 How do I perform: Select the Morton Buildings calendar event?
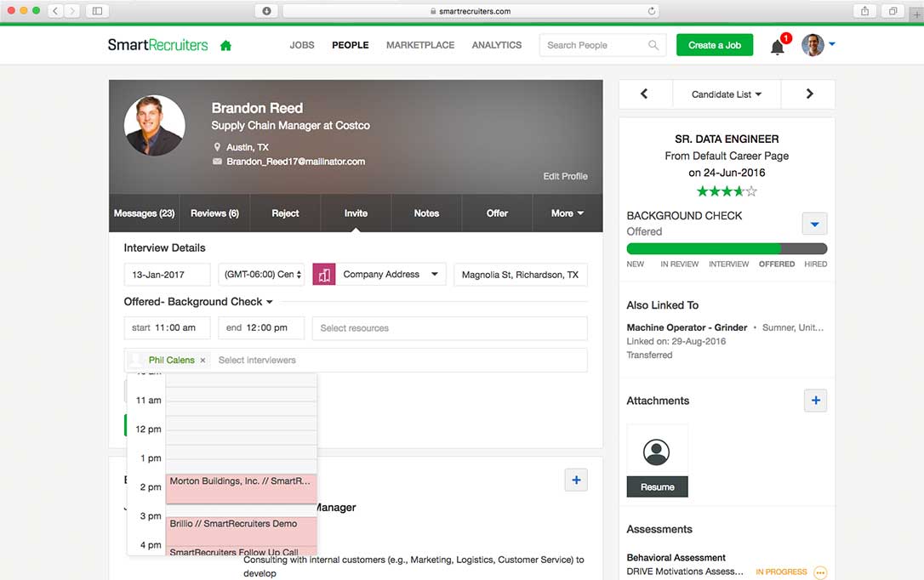[241, 489]
